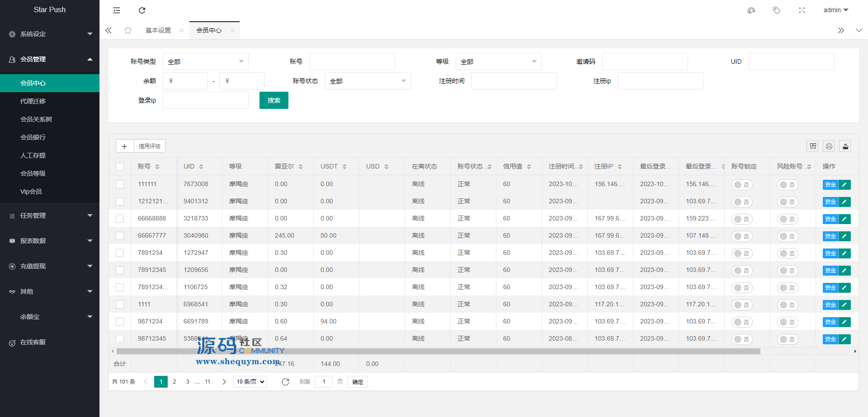Image resolution: width=868 pixels, height=417 pixels.
Task: Open the theme palette icon
Action: pos(751,10)
